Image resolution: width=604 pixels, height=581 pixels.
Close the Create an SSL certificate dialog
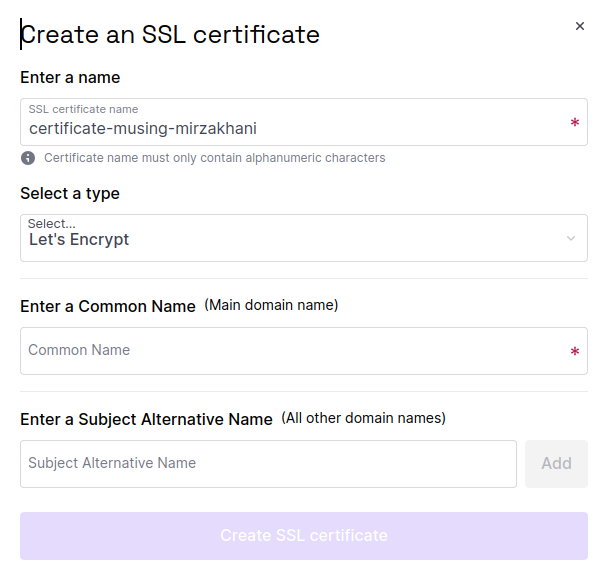[580, 26]
